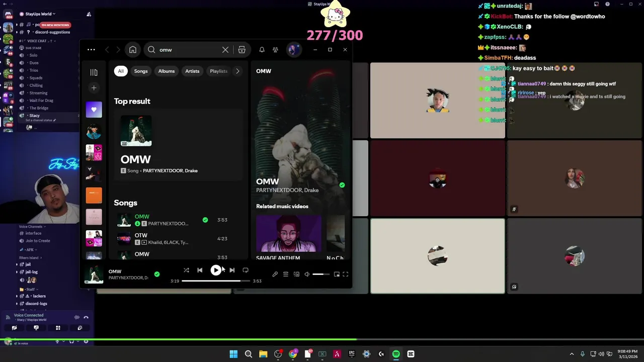Filter search results by Artists
The width and height of the screenshot is (644, 362).
(192, 71)
